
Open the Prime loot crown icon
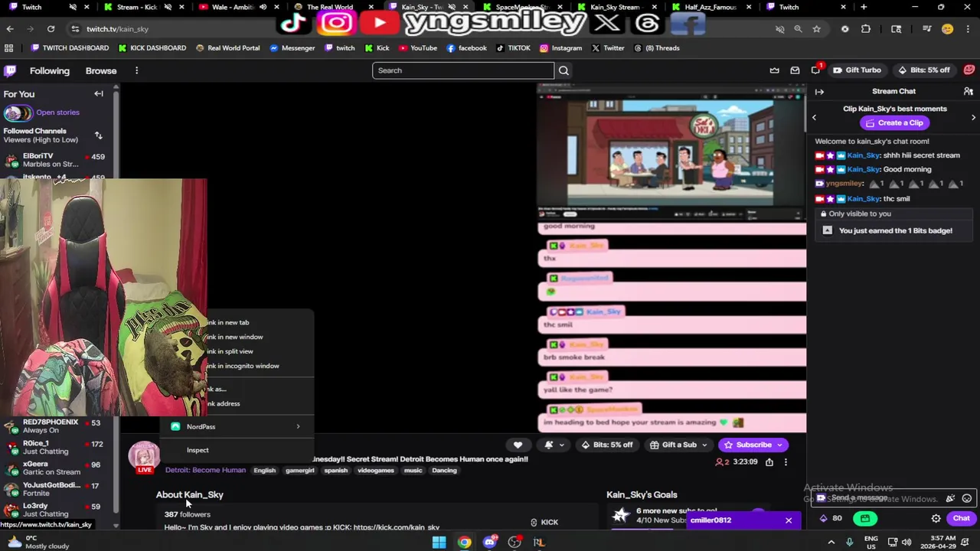pos(774,70)
